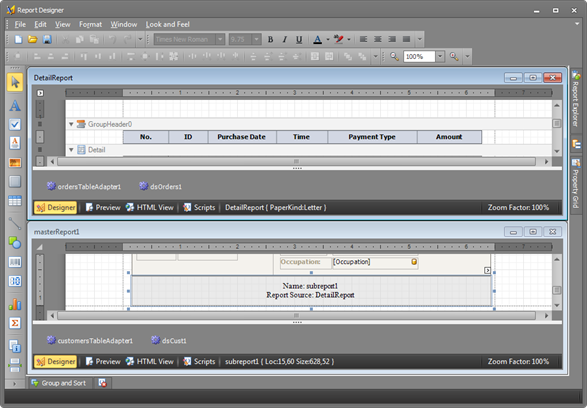Open the Edit menu

[40, 24]
